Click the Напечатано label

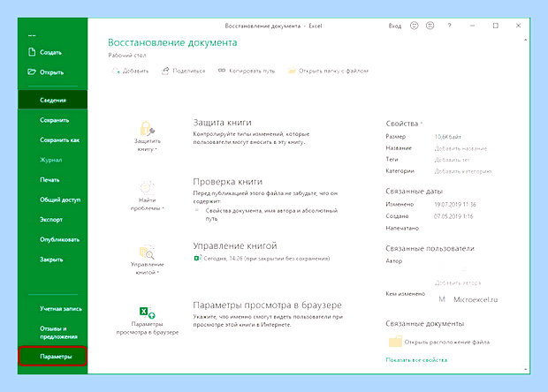coord(402,229)
